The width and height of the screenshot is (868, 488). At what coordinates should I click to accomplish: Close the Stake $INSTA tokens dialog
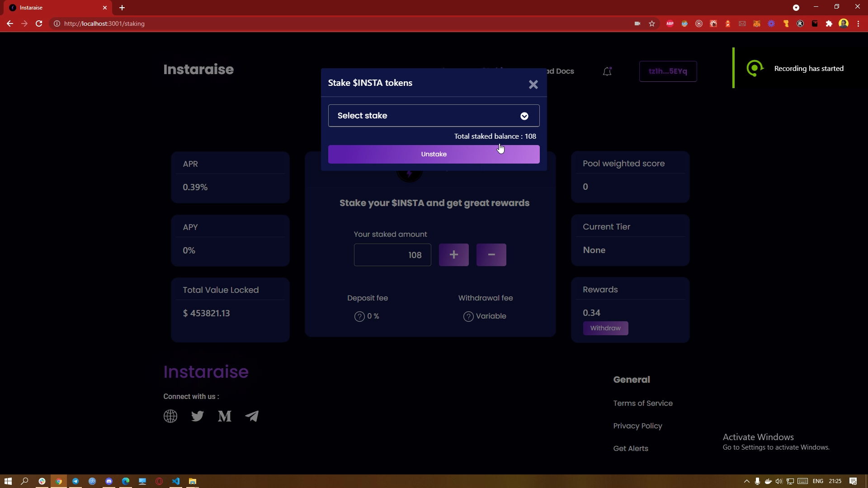(x=533, y=84)
